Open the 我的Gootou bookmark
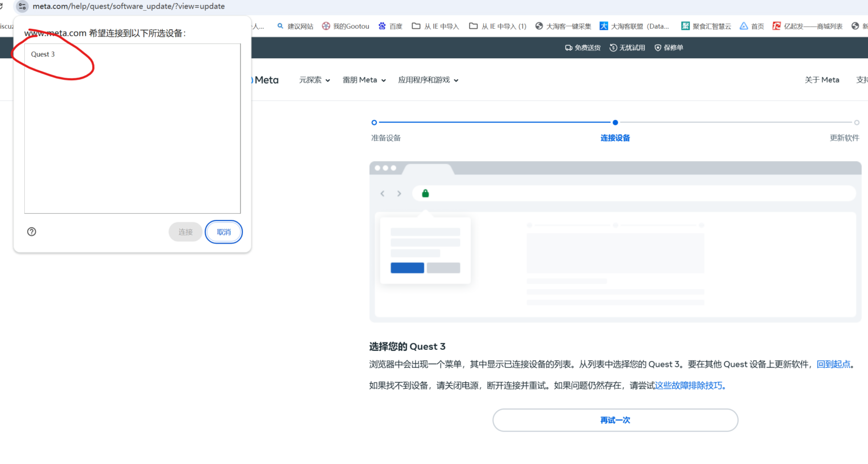The height and width of the screenshot is (464, 868). (x=345, y=26)
